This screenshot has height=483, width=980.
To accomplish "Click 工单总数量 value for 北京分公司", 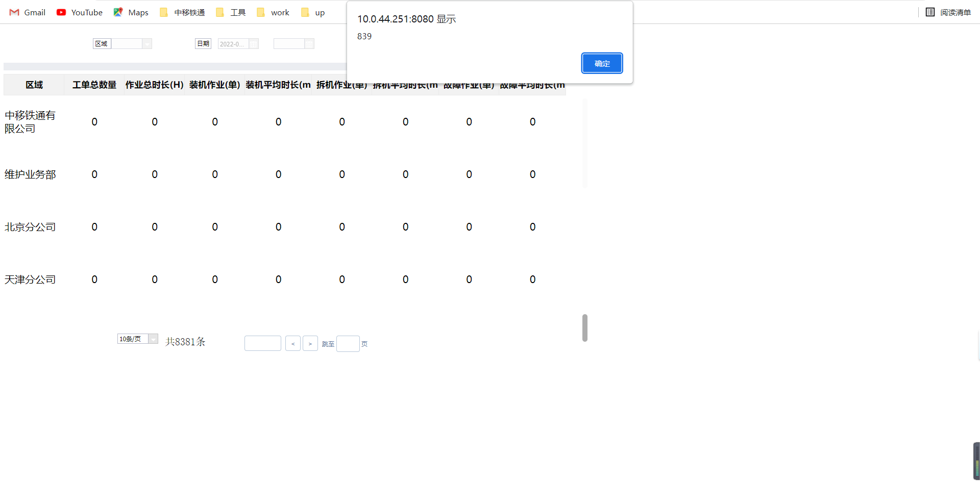I will [94, 227].
